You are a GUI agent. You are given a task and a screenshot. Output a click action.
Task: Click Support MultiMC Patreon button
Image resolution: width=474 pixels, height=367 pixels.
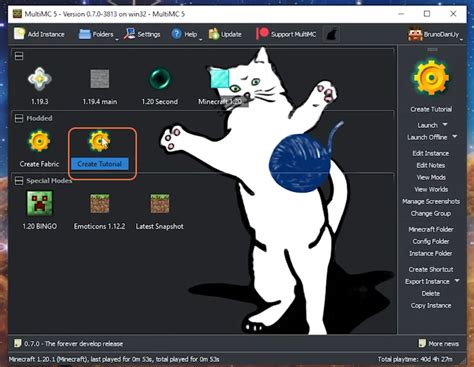click(x=286, y=34)
